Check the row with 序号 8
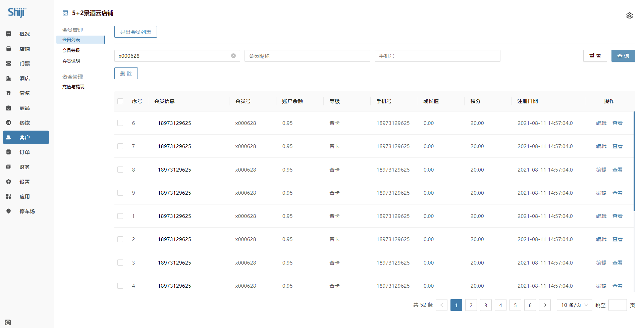This screenshot has height=328, width=644. coord(120,170)
